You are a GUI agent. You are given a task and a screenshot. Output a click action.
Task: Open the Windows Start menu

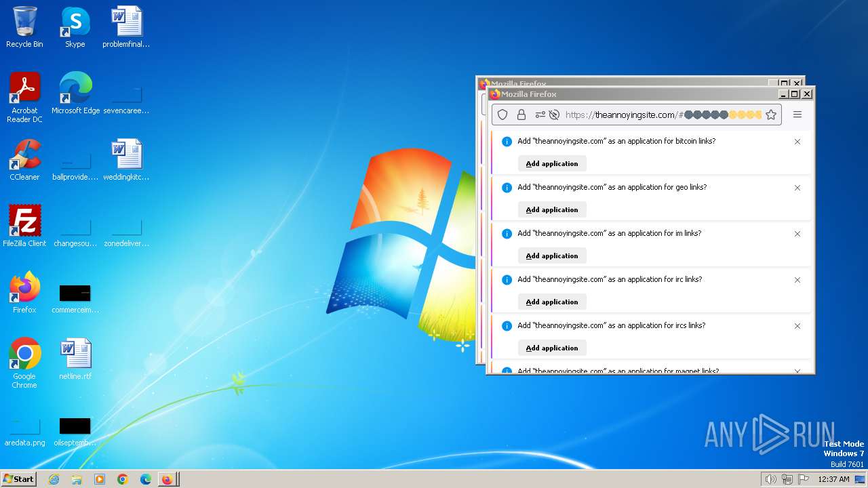[x=18, y=479]
